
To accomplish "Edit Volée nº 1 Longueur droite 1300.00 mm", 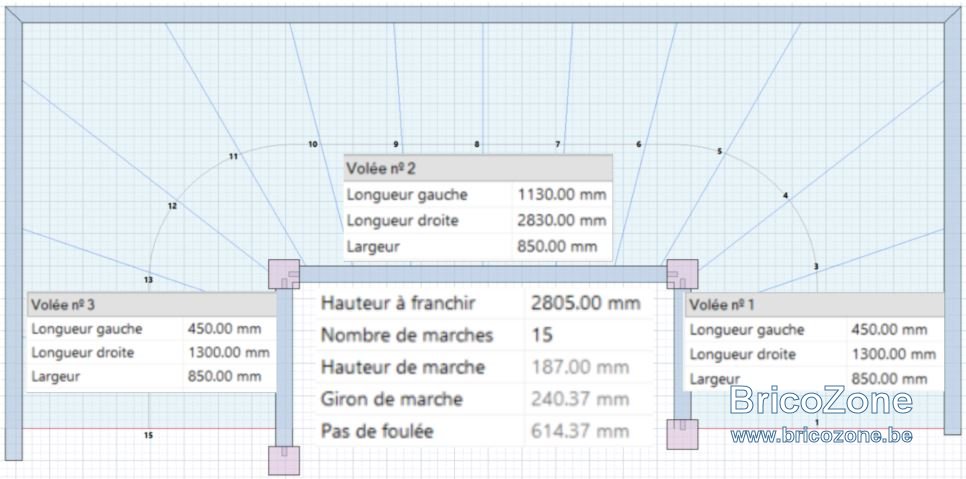I will (893, 354).
